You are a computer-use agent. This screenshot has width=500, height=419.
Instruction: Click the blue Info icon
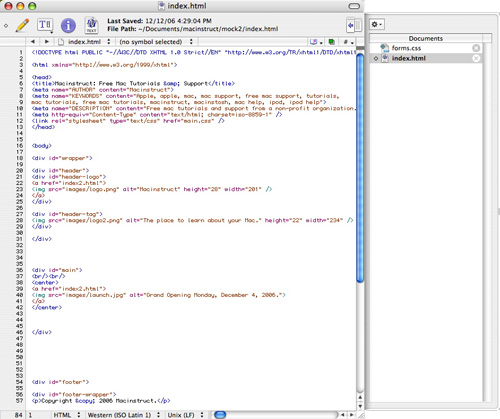[x=68, y=25]
